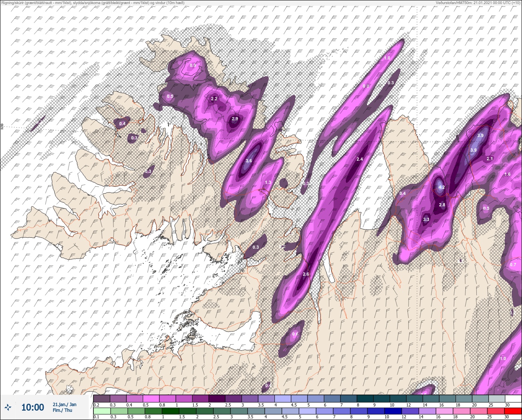This screenshot has width=522, height=420.
Task: Select the 30 red swatch in lower legend row
Action: (x=513, y=411)
